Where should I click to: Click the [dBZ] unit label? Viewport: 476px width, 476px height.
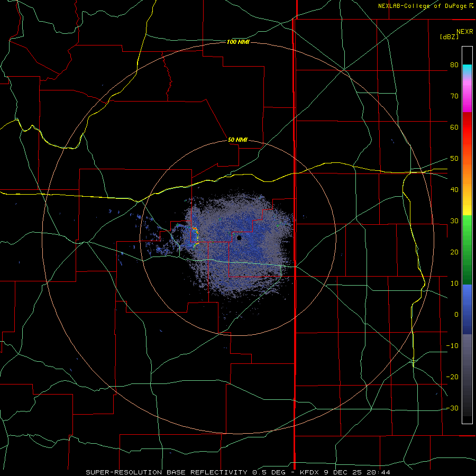tap(449, 36)
